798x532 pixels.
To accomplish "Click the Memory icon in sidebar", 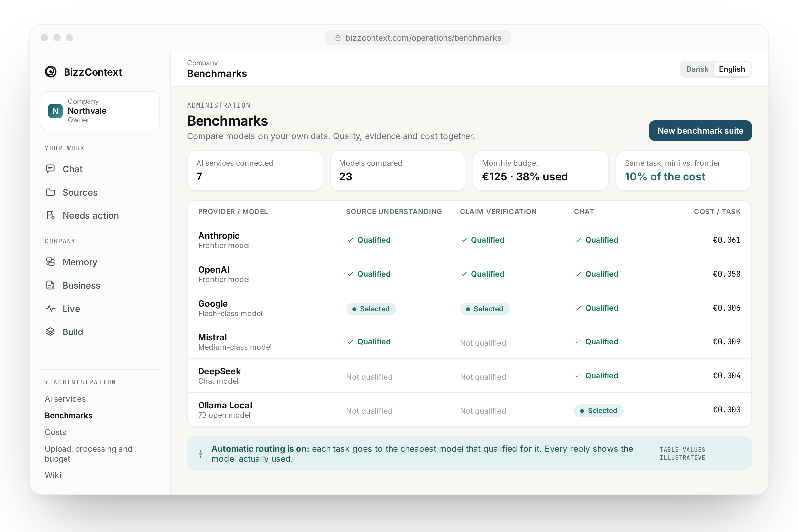I will pos(50,262).
